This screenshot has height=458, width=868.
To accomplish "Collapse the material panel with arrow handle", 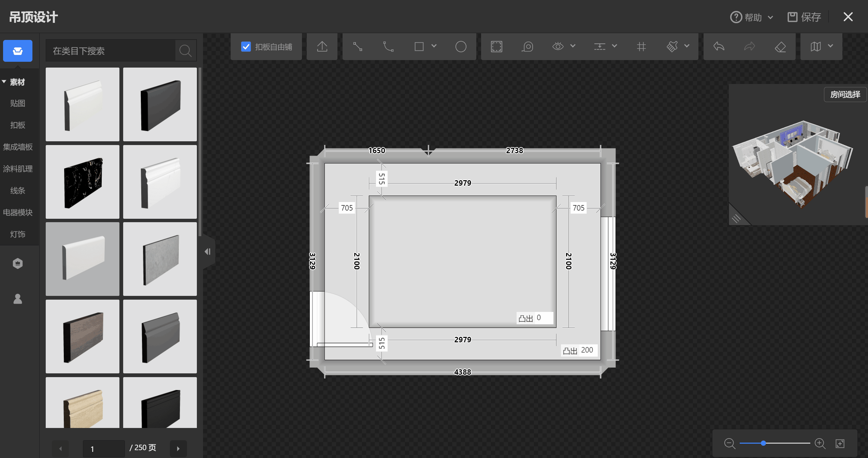I will coord(207,252).
